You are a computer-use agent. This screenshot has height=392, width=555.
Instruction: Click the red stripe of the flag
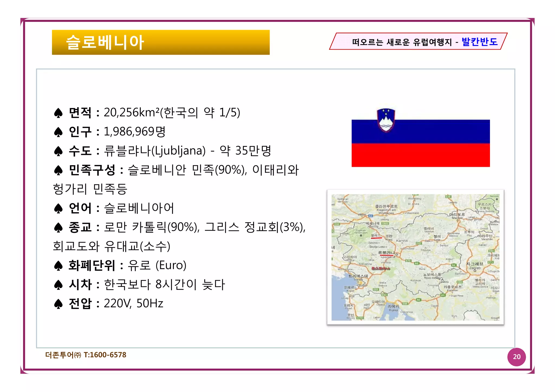(421, 155)
